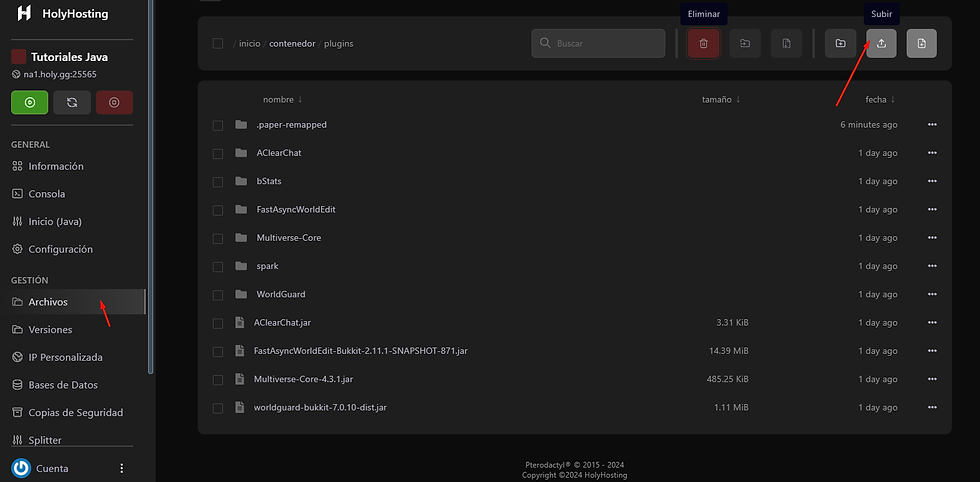Screen dimensions: 980x482
Task: Check the worldguard-bukkit-7.0.10-dist.jar checkbox
Action: coord(218,408)
